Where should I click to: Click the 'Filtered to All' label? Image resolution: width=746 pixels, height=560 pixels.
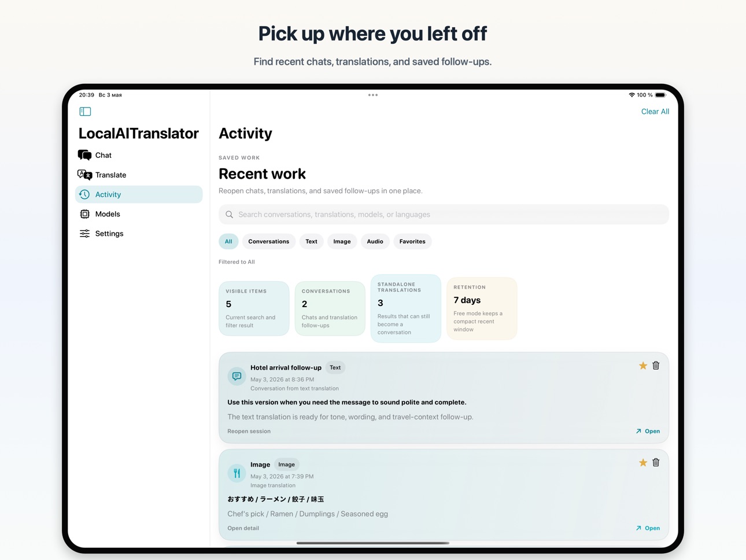coord(237,262)
